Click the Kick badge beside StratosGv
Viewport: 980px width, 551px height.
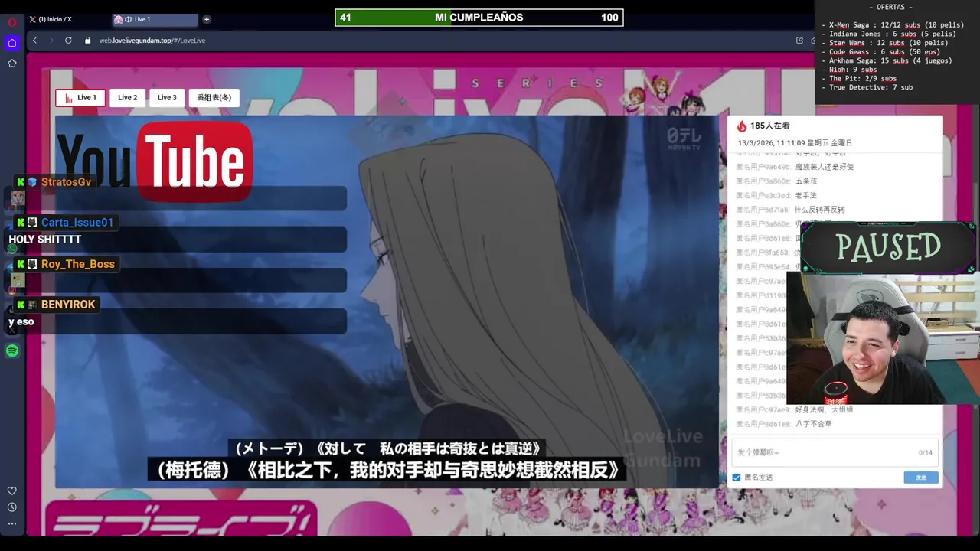(21, 182)
